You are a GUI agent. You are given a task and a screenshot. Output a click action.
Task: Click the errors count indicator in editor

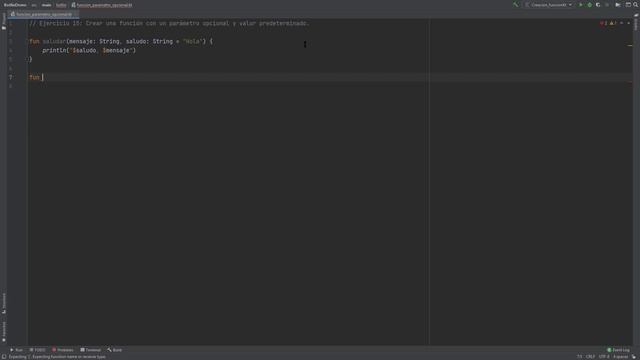click(x=603, y=23)
